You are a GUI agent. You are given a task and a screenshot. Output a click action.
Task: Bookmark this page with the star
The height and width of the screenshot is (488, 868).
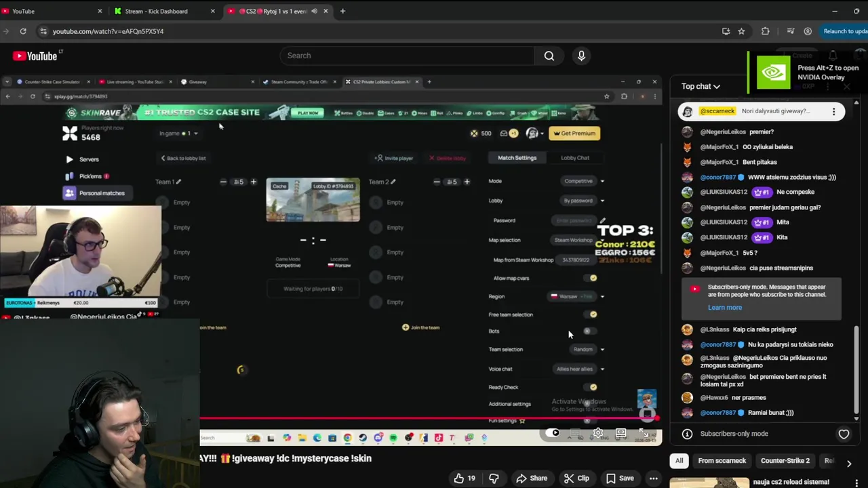point(741,31)
